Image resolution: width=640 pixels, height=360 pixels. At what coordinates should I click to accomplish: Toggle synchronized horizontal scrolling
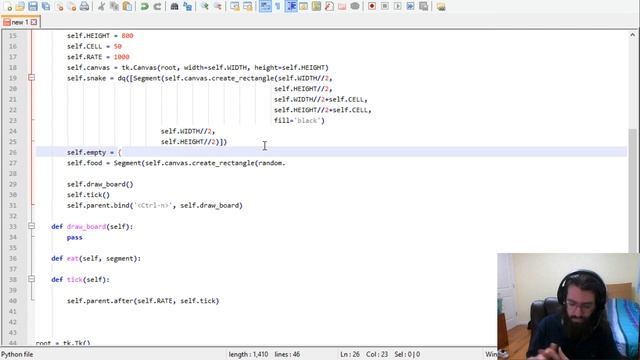coord(248,6)
